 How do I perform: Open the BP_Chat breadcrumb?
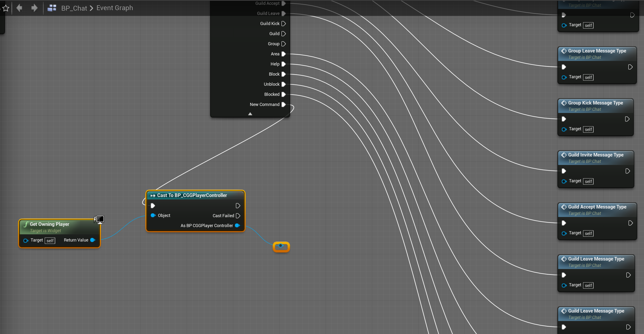pos(74,8)
